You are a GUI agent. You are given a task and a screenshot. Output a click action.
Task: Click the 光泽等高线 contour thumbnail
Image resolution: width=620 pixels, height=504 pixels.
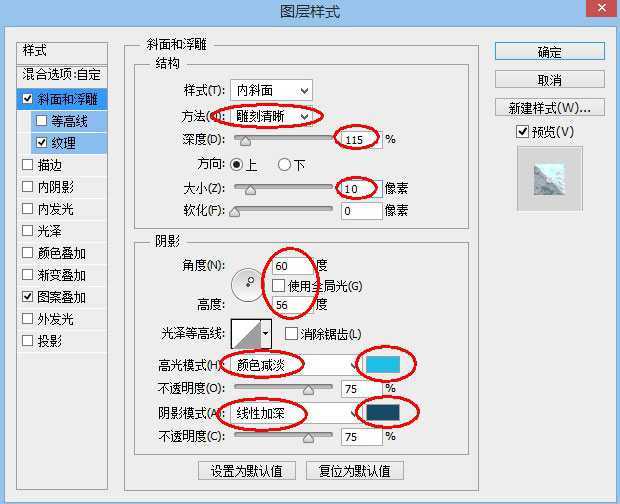pyautogui.click(x=246, y=333)
